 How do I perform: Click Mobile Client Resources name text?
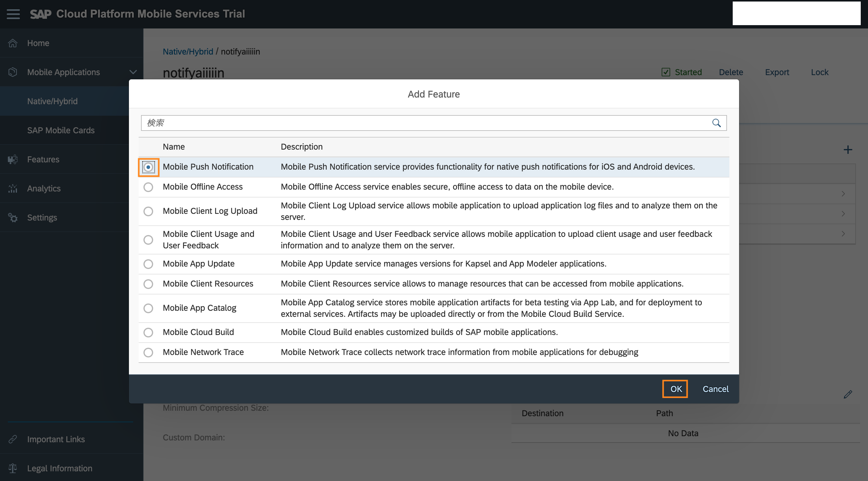pyautogui.click(x=208, y=284)
